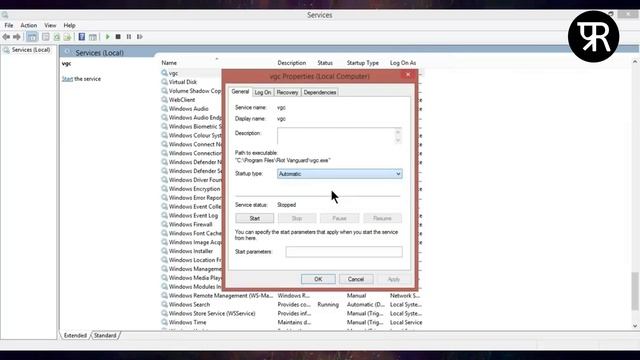Open the Help toolbar icon with question mark

(x=82, y=37)
